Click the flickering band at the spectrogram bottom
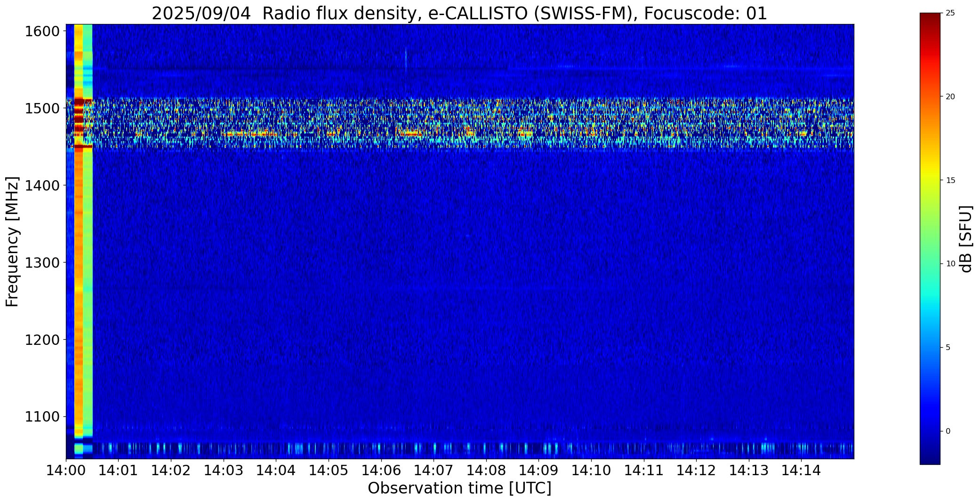Image resolution: width=980 pixels, height=502 pixels. pyautogui.click(x=460, y=448)
